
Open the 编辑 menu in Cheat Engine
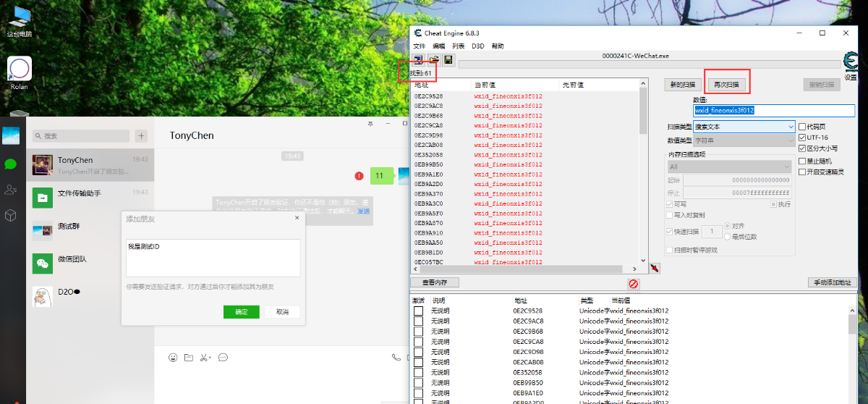[438, 46]
